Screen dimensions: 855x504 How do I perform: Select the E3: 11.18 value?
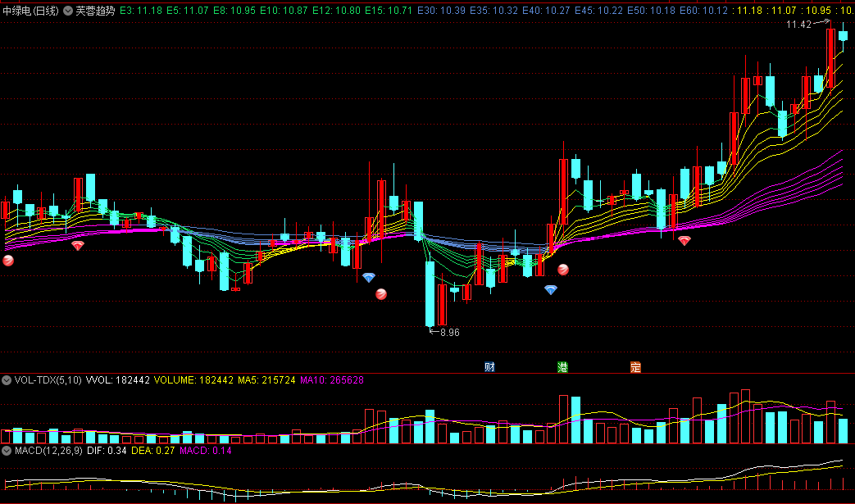point(141,11)
